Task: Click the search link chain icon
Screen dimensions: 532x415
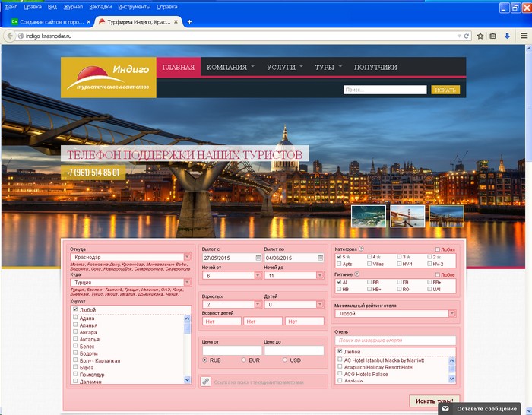Action: pos(206,382)
